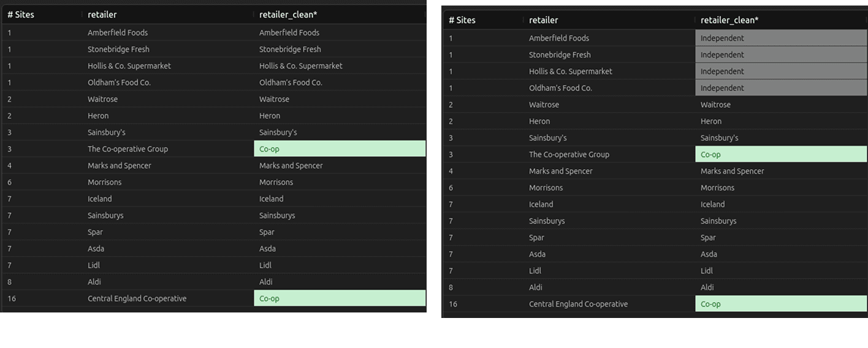The height and width of the screenshot is (348, 868).
Task: Click the 16 sites cell in the left table
Action: (12, 298)
